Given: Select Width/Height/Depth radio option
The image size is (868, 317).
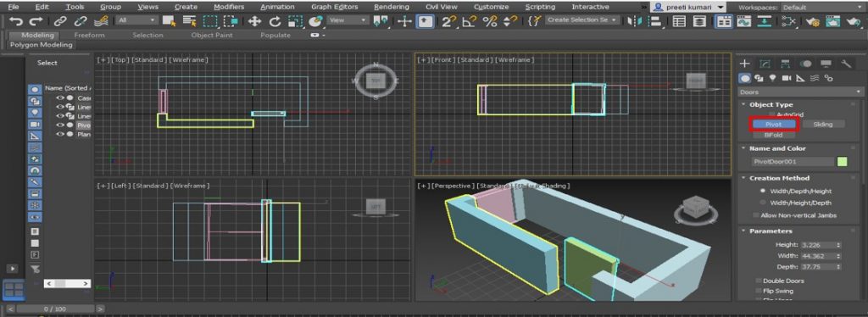Looking at the screenshot, I should click(x=763, y=203).
